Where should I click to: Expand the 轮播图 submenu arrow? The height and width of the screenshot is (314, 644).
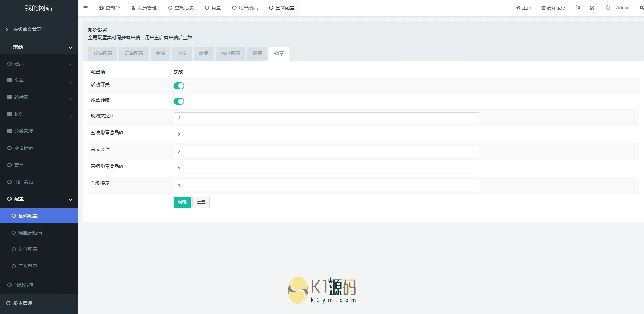click(x=70, y=98)
